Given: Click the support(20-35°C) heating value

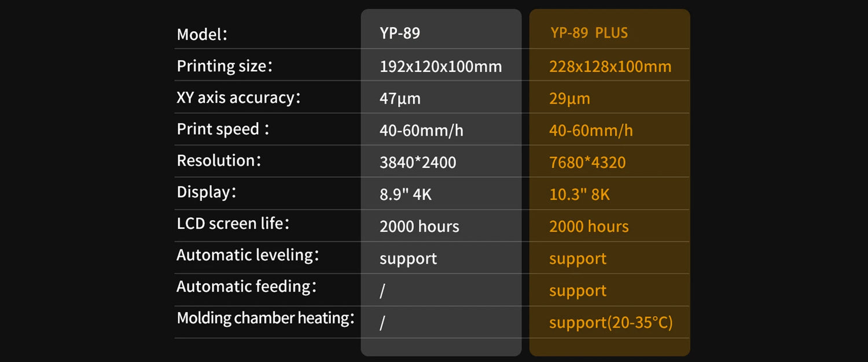Looking at the screenshot, I should (610, 323).
